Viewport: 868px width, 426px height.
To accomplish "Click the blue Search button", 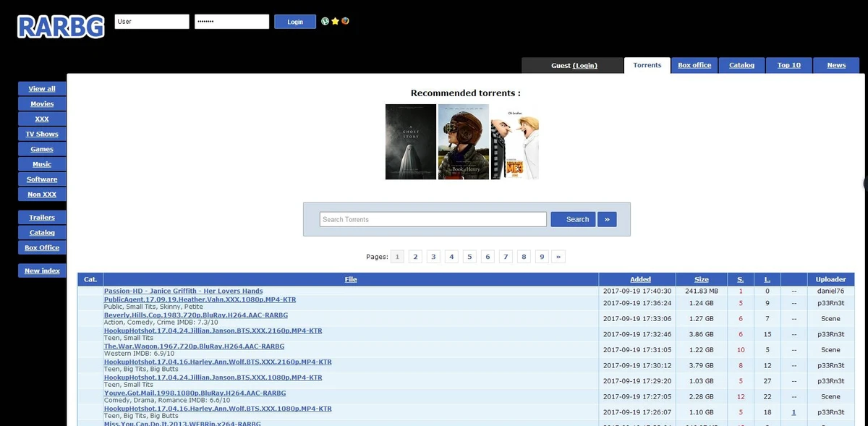I will pos(572,219).
